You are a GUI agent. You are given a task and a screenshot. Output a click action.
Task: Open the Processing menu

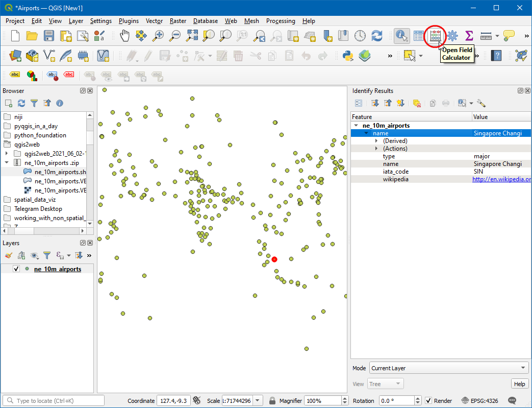[280, 21]
